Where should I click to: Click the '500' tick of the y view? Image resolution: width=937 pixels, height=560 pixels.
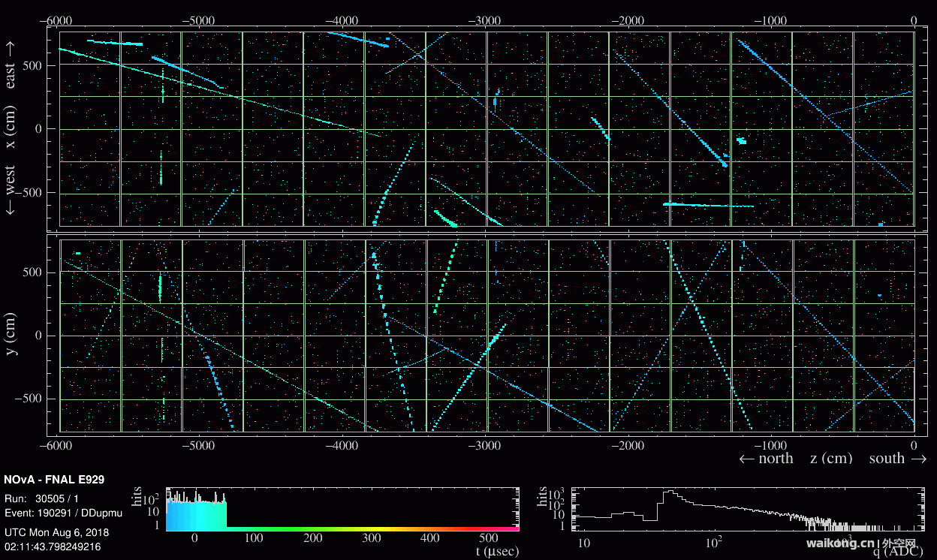[x=32, y=272]
